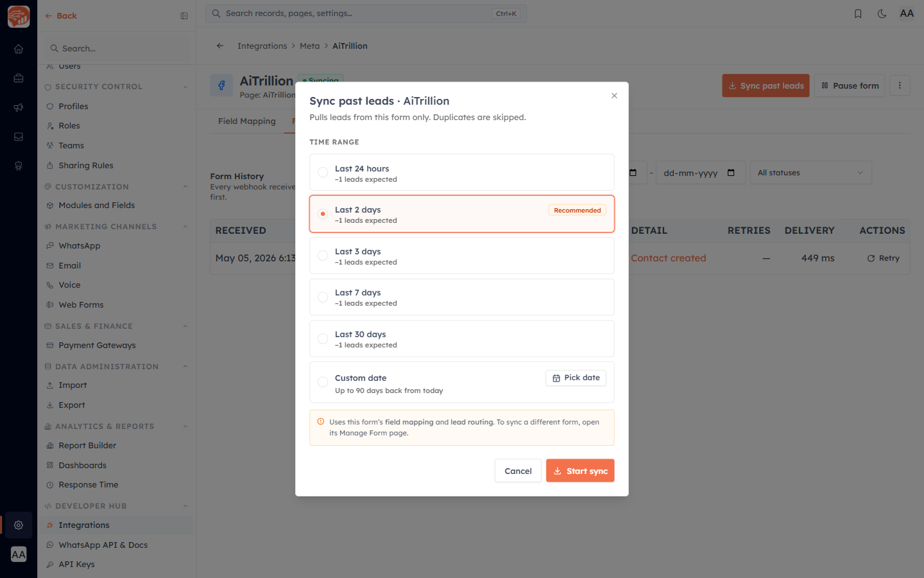Open Integrations in sidebar
The height and width of the screenshot is (578, 924).
click(117, 525)
